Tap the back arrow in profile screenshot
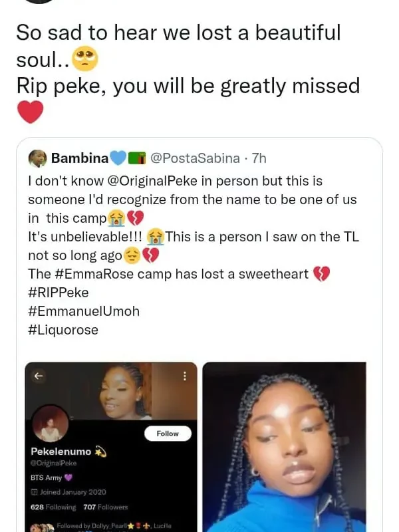Image resolution: width=399 pixels, height=532 pixels. click(39, 376)
